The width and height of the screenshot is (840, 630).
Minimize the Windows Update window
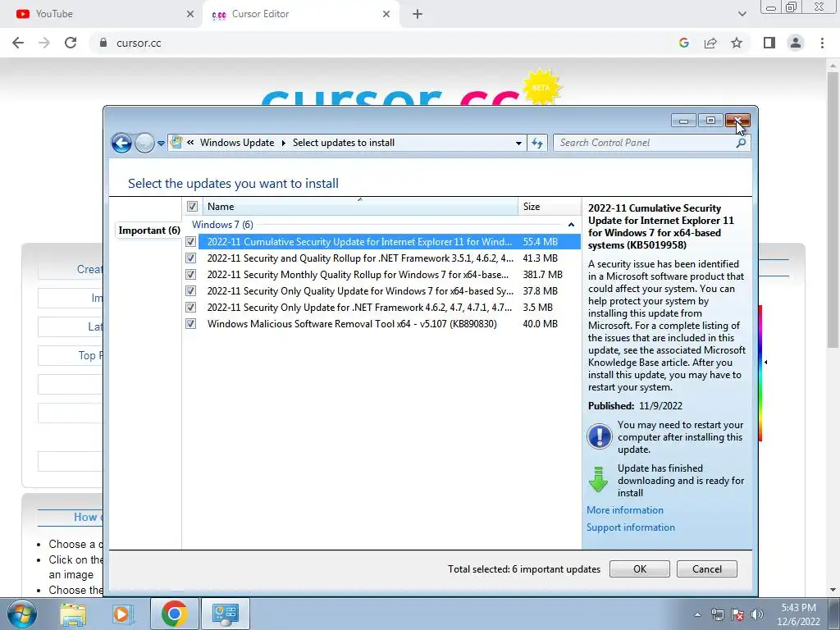[x=683, y=121]
